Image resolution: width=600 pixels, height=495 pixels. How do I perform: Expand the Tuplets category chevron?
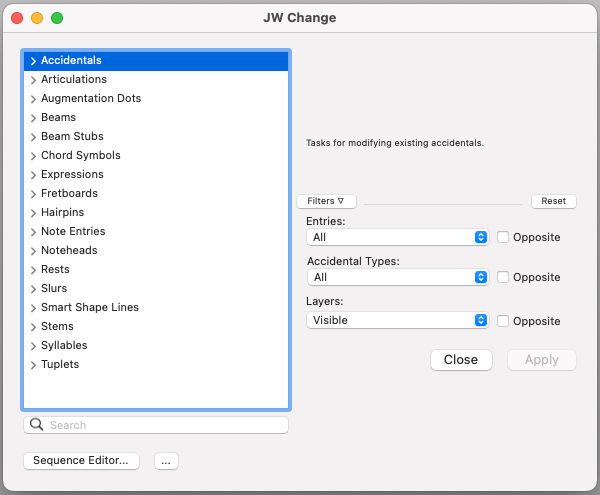click(33, 365)
